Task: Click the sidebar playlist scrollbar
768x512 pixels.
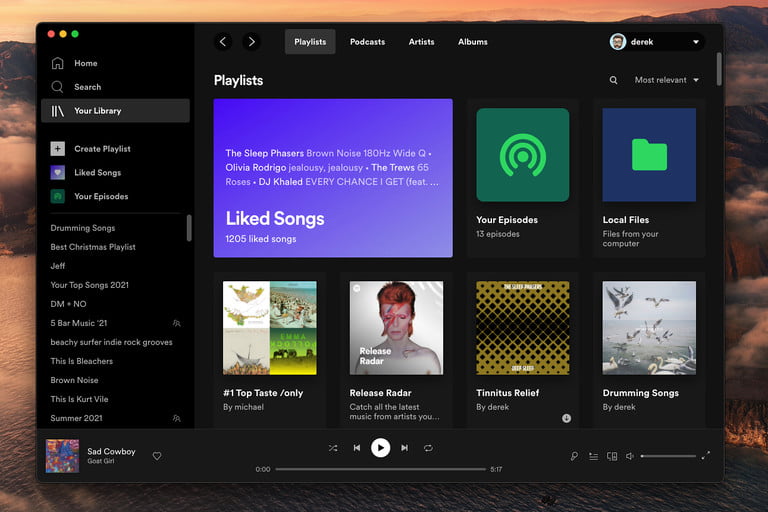Action: [x=189, y=228]
